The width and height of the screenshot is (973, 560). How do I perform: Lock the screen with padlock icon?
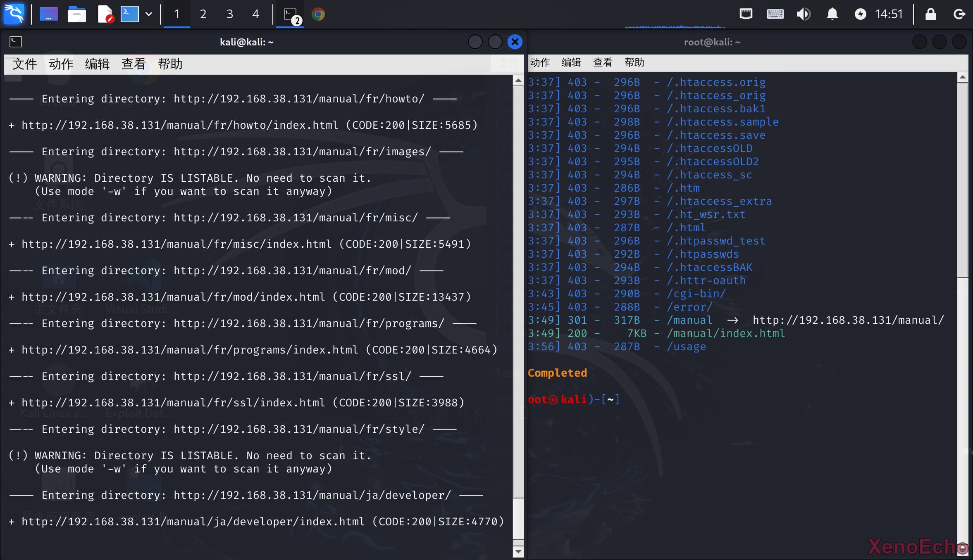930,14
